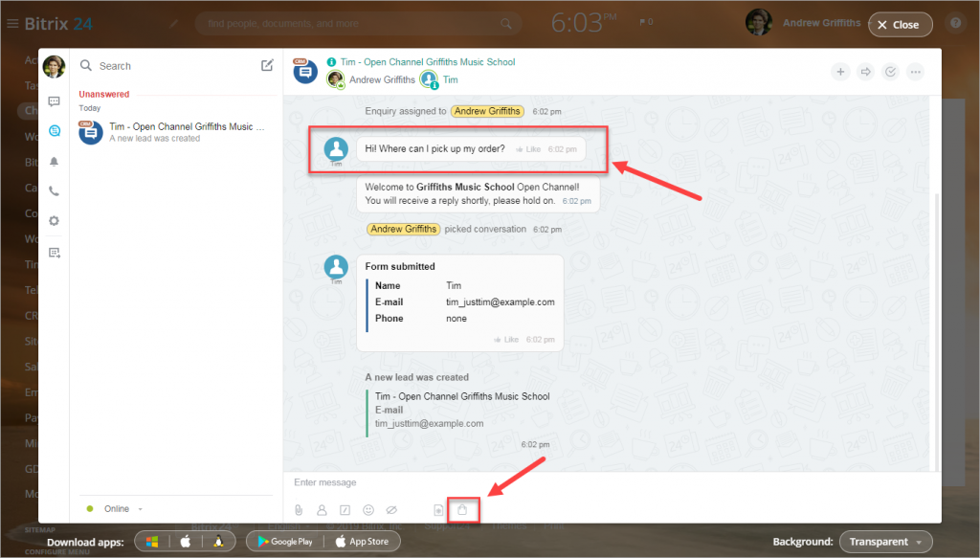Forward conversation with the arrow icon
The height and width of the screenshot is (558, 980).
(x=865, y=72)
